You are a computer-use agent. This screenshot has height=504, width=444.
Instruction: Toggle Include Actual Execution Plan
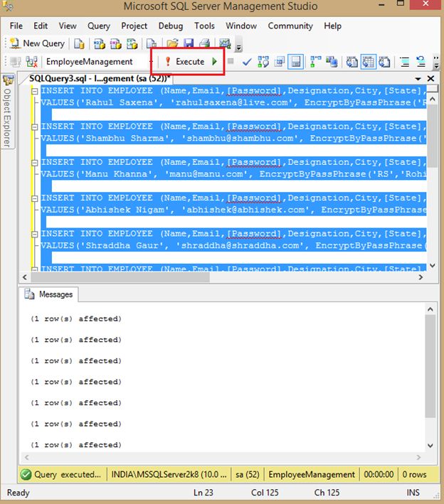pos(315,61)
